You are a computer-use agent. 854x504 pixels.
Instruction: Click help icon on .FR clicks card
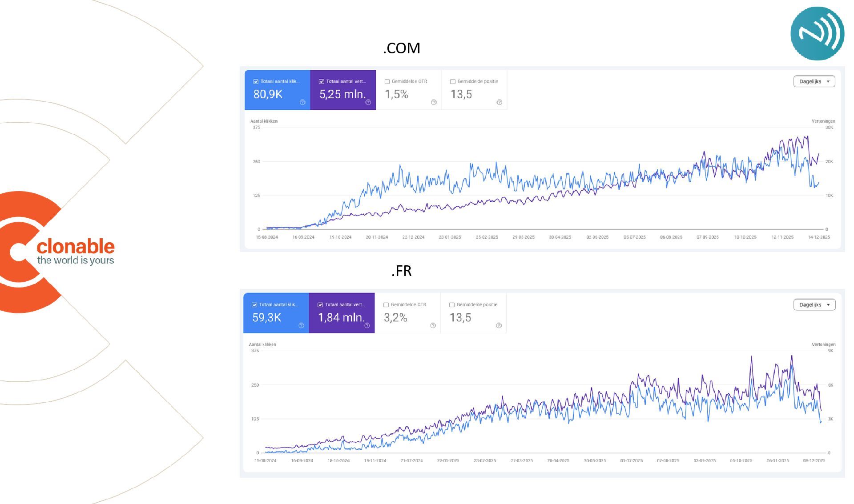coord(301,325)
